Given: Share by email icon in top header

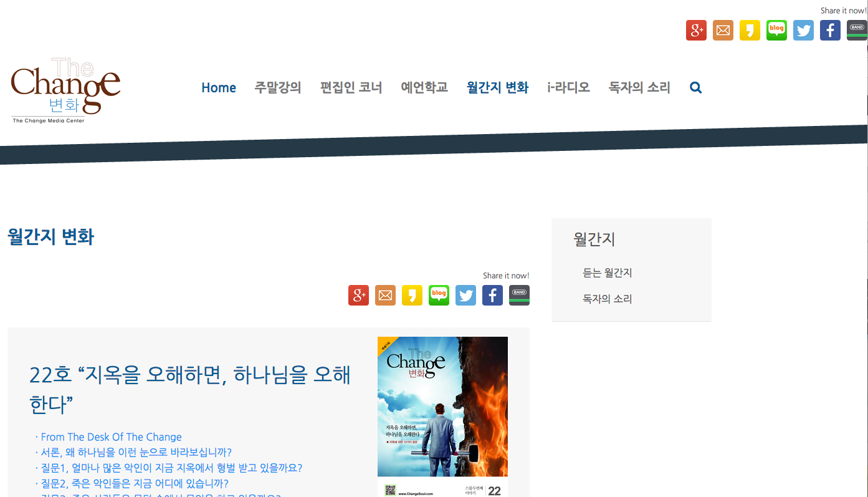Looking at the screenshot, I should (x=723, y=30).
